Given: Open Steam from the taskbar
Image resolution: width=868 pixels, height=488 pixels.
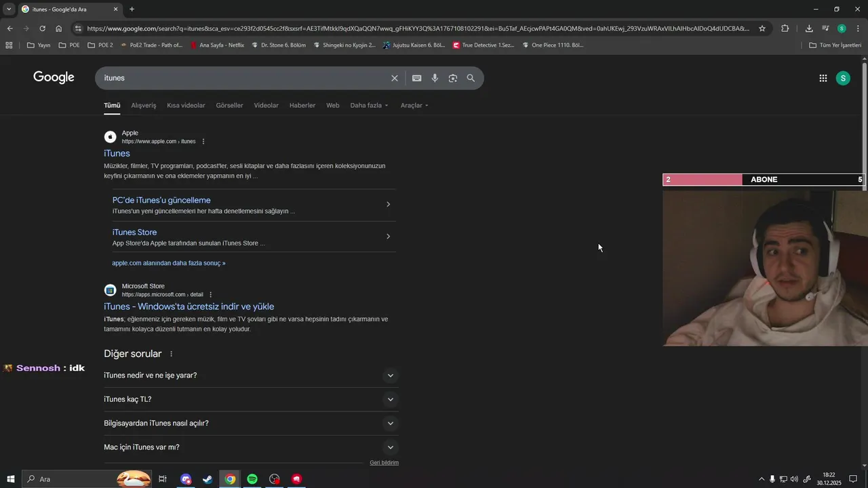Looking at the screenshot, I should coord(208,479).
